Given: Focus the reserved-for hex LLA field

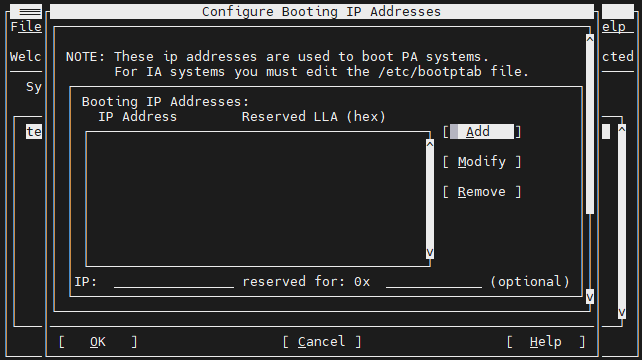Looking at the screenshot, I should pyautogui.click(x=434, y=282).
